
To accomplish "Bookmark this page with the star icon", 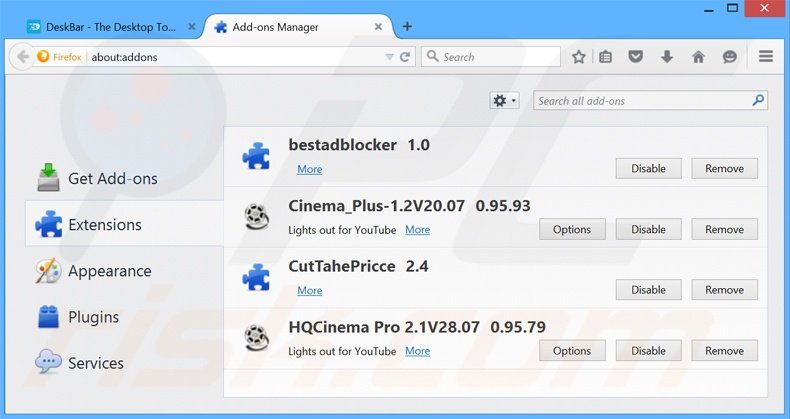I will 578,57.
